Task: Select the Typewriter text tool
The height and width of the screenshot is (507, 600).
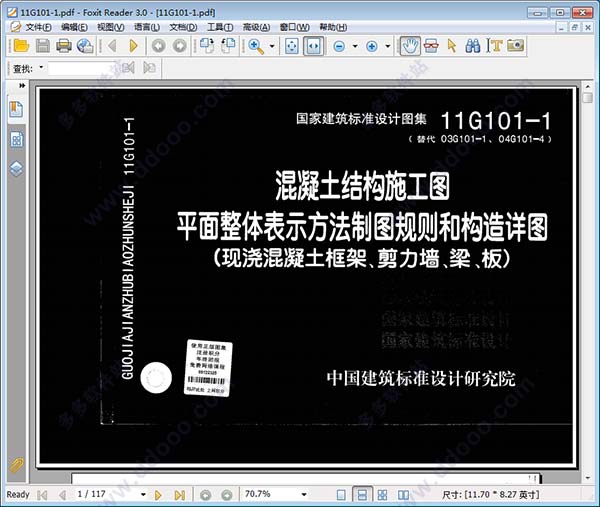Action: 494,46
